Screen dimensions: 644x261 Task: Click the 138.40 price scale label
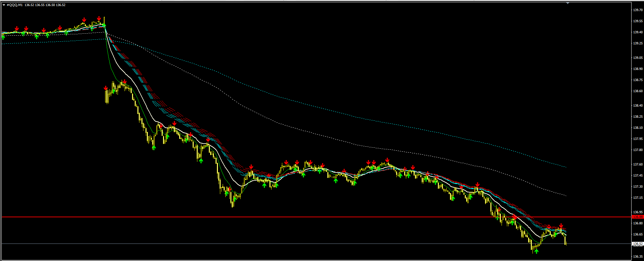638,106
